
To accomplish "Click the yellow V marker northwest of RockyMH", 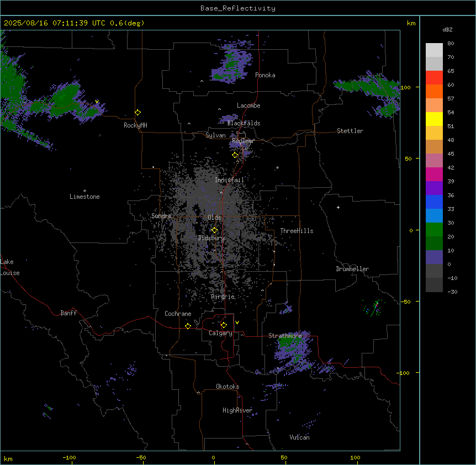I will click(97, 102).
